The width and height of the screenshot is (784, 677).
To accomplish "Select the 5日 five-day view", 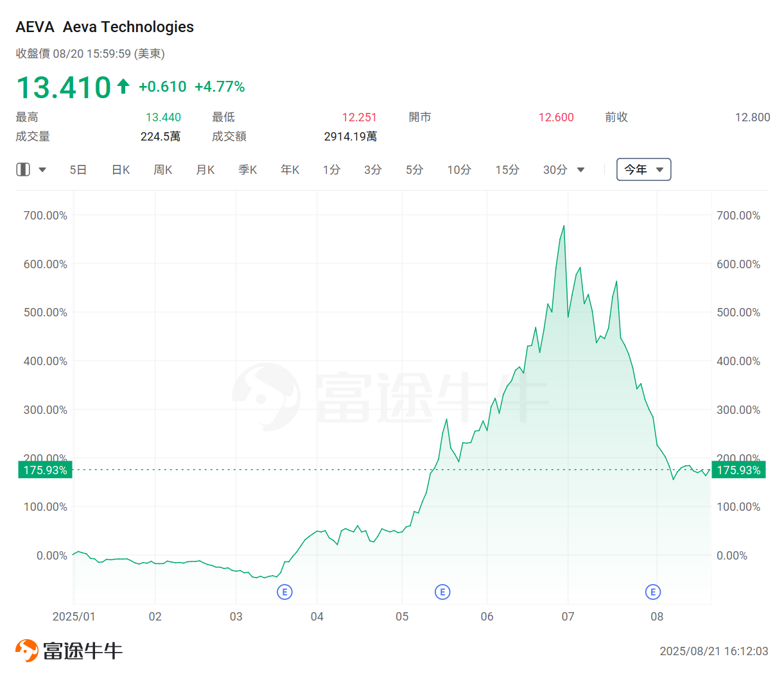I will pyautogui.click(x=78, y=169).
